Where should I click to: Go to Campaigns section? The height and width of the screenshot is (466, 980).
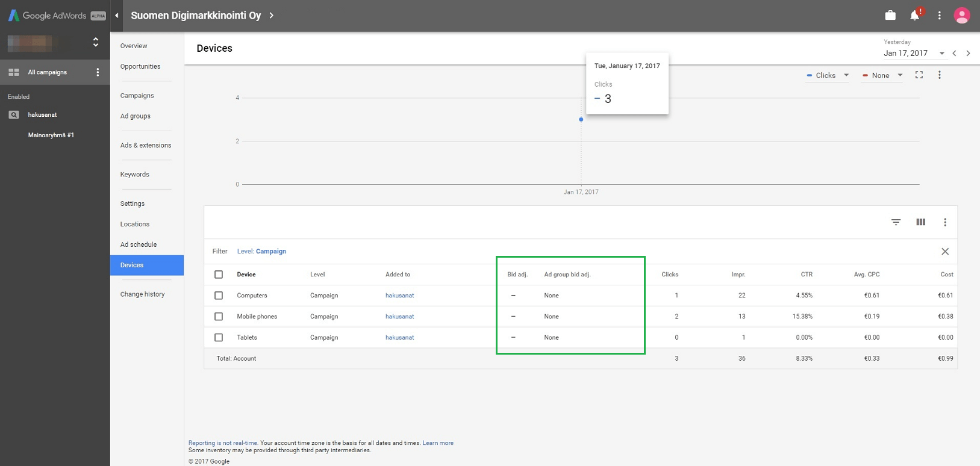coord(137,96)
